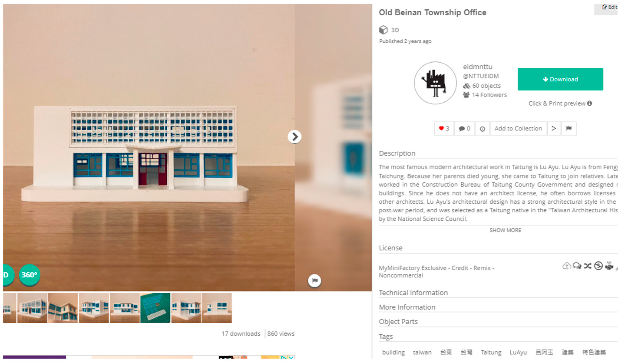
Task: Toggle the 360° view button
Action: 29,275
